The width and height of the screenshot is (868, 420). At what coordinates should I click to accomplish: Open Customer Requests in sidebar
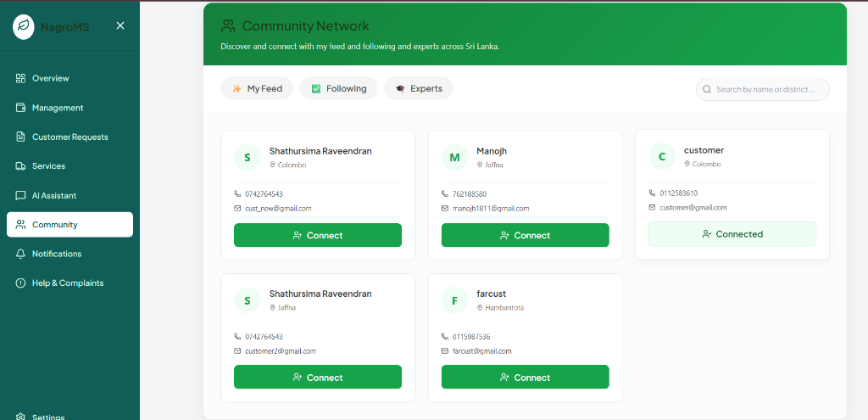[x=70, y=137]
